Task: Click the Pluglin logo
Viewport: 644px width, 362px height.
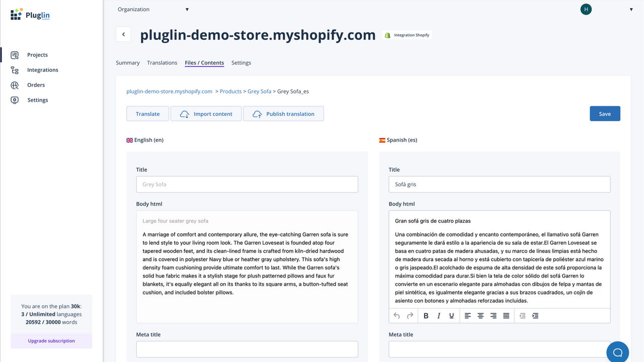Action: pos(30,15)
